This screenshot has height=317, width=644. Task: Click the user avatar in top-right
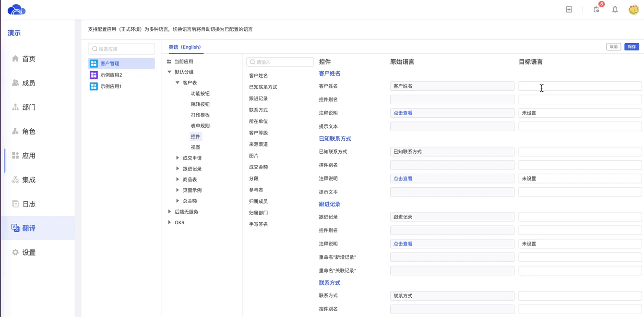click(x=633, y=10)
